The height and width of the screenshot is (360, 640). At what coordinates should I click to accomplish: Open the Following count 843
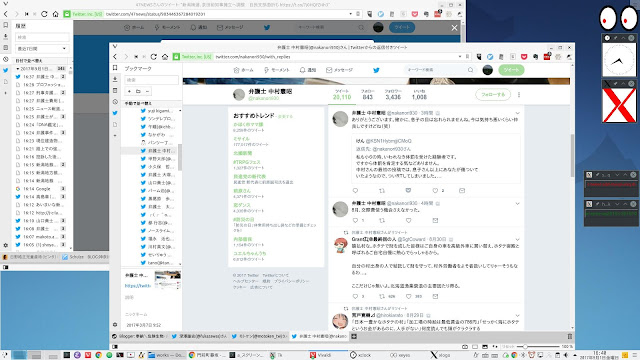[367, 95]
